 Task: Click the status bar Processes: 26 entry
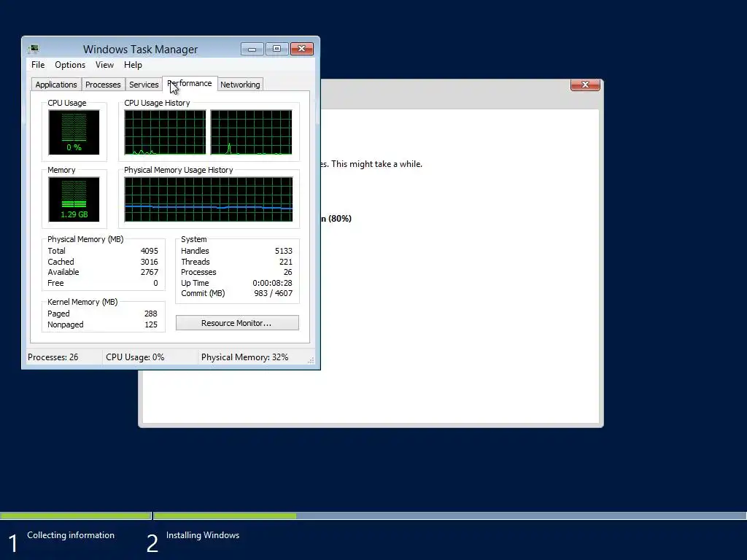click(x=53, y=357)
